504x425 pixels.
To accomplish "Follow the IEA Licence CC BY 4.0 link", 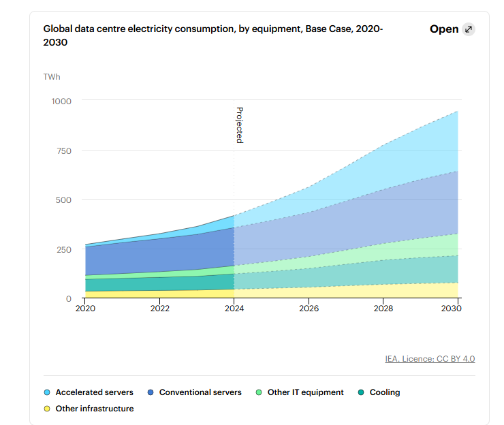I will [x=430, y=359].
